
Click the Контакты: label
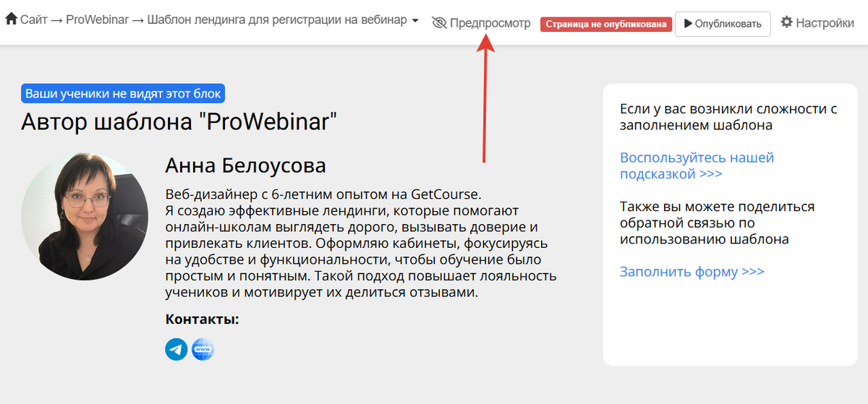[x=203, y=319]
